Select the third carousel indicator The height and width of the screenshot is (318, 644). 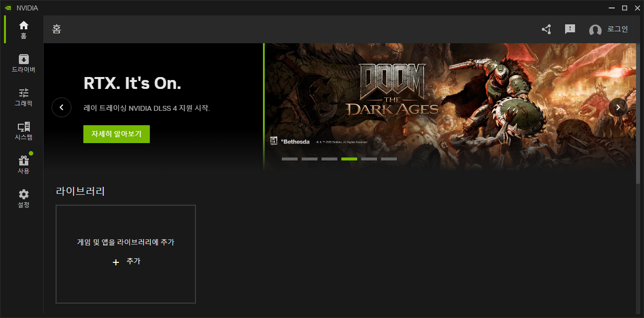tap(329, 159)
